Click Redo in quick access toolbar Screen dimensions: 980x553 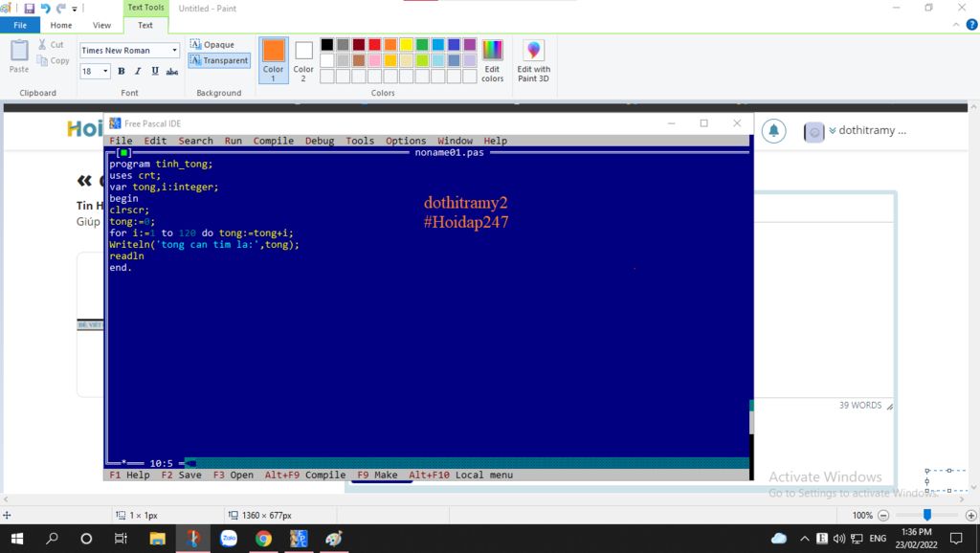click(x=60, y=8)
